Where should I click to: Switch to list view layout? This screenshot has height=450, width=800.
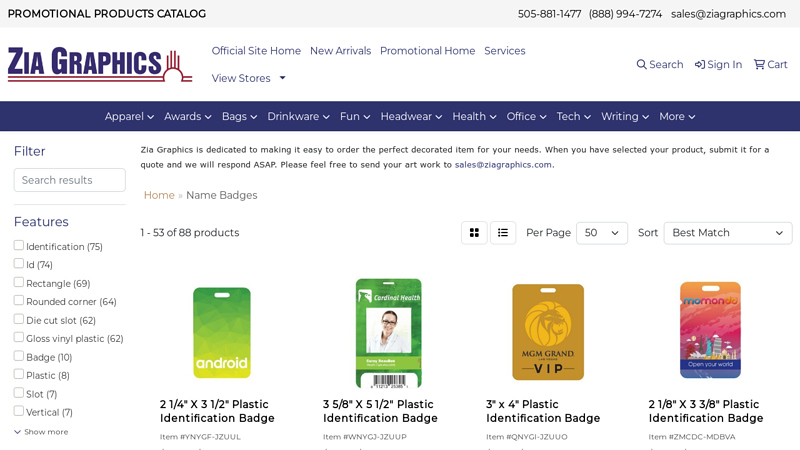pos(503,233)
